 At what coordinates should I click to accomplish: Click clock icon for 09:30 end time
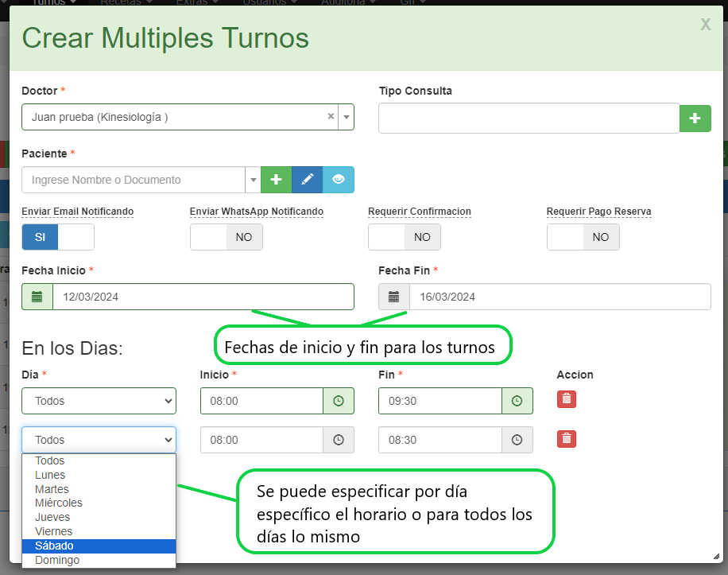(517, 401)
